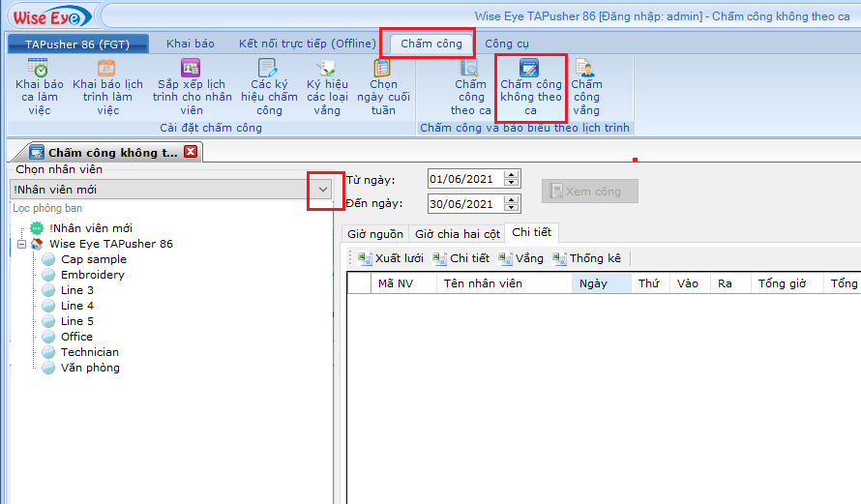This screenshot has width=861, height=504.
Task: Click Chấm công vắng ribbon icon
Action: point(585,69)
